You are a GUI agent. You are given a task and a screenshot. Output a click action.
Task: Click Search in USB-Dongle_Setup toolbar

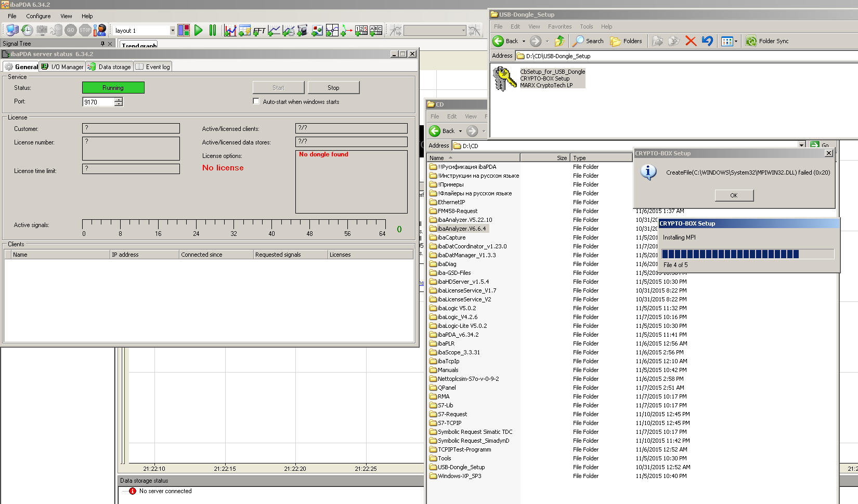(x=588, y=41)
